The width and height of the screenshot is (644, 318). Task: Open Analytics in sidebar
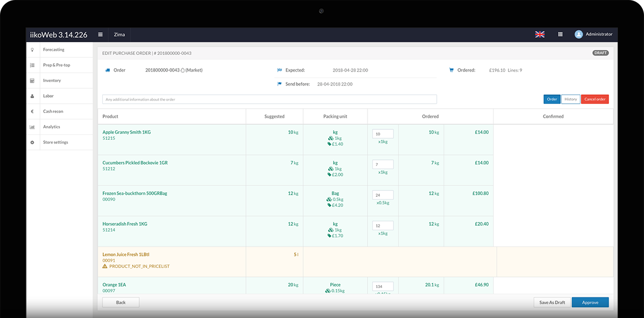click(51, 127)
